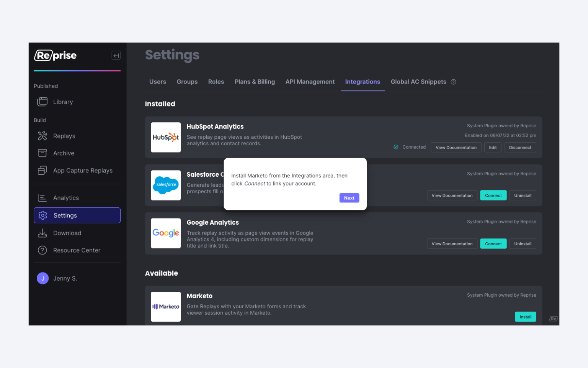Image resolution: width=588 pixels, height=368 pixels.
Task: Connect the Google Analytics integration
Action: coord(493,244)
